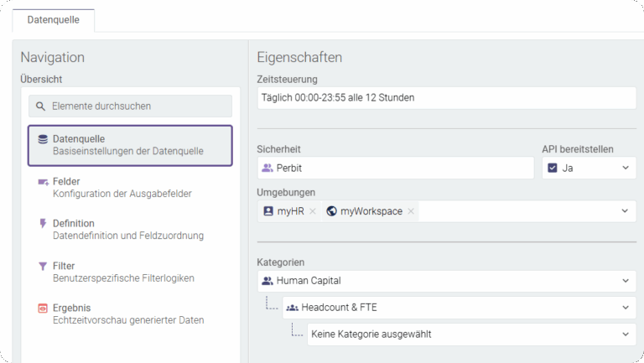This screenshot has width=644, height=363.
Task: Open Human Capital category dropdown
Action: [446, 281]
